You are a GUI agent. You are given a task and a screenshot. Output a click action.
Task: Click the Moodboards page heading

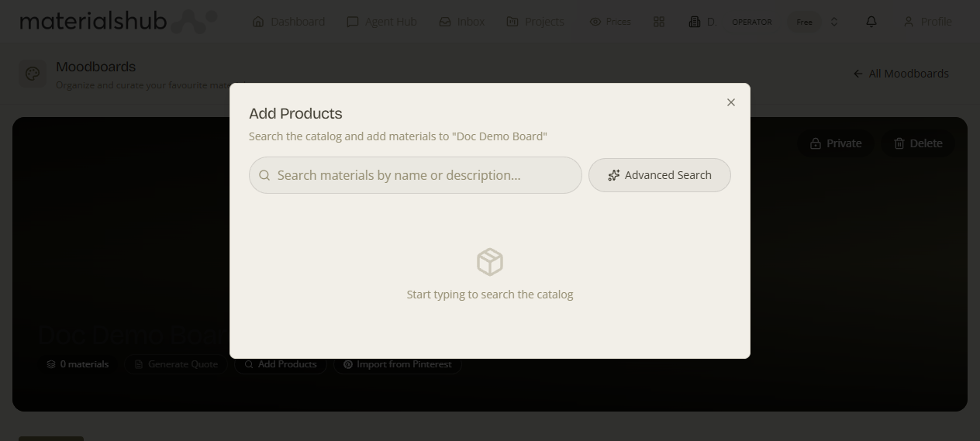(x=96, y=67)
